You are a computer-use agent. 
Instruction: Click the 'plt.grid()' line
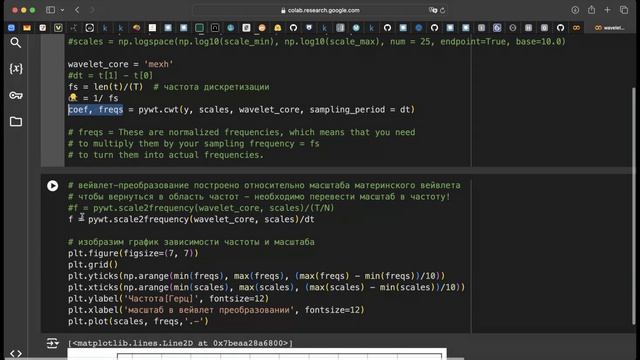point(93,264)
